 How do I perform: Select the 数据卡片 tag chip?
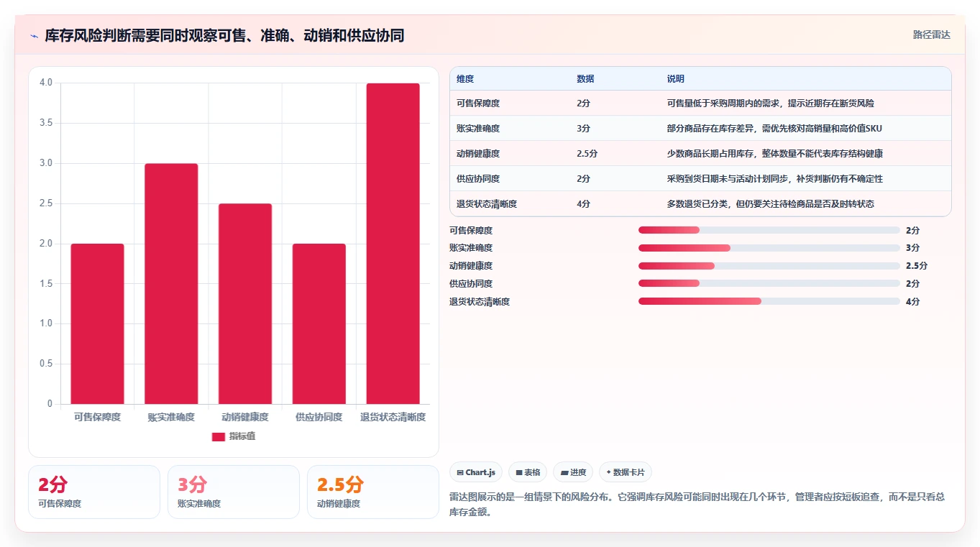(626, 472)
